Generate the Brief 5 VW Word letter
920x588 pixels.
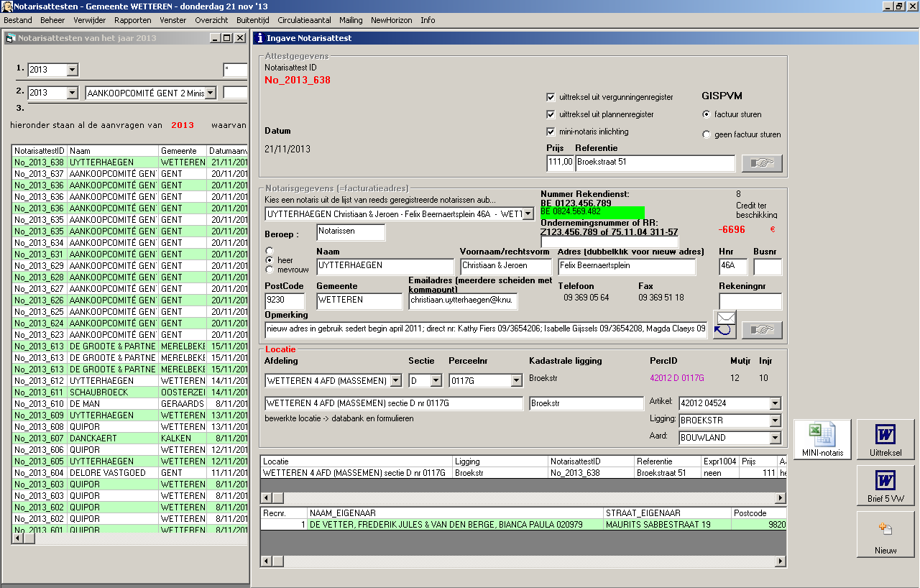point(885,485)
